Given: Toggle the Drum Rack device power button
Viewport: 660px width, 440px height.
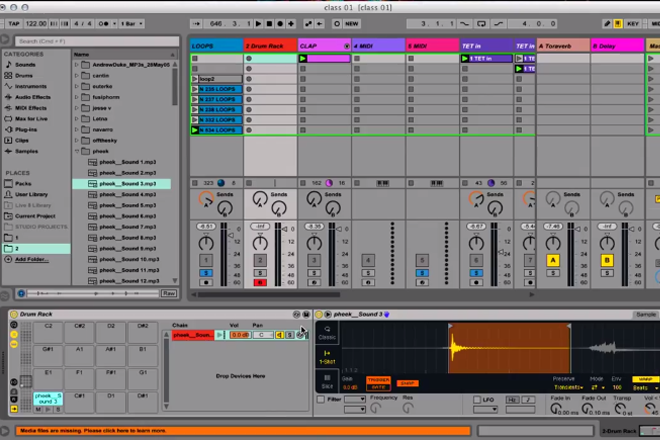Looking at the screenshot, I should [15, 315].
